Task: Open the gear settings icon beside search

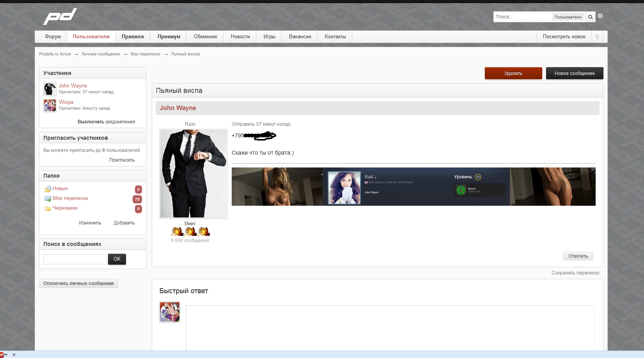Action: coord(600,16)
